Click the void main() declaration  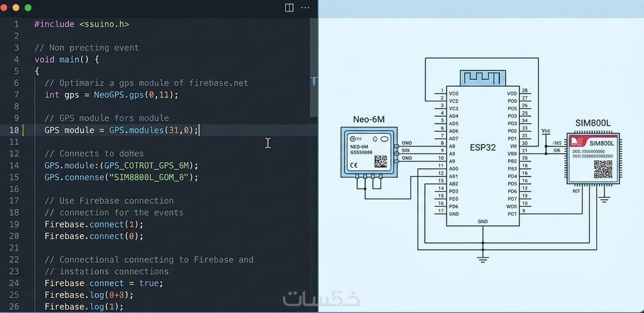pos(67,59)
